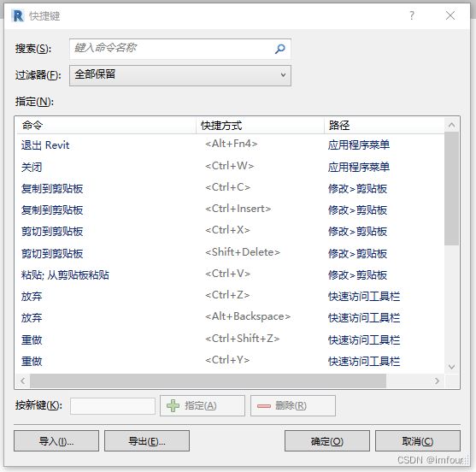This screenshot has height=472, width=476.
Task: Select the 退出 Revit command row
Action: [x=230, y=145]
